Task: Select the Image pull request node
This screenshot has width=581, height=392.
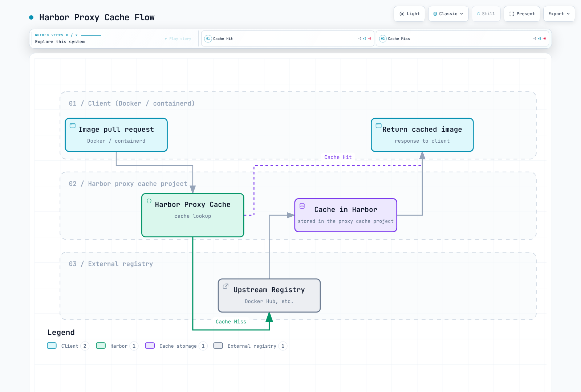Action: 116,135
